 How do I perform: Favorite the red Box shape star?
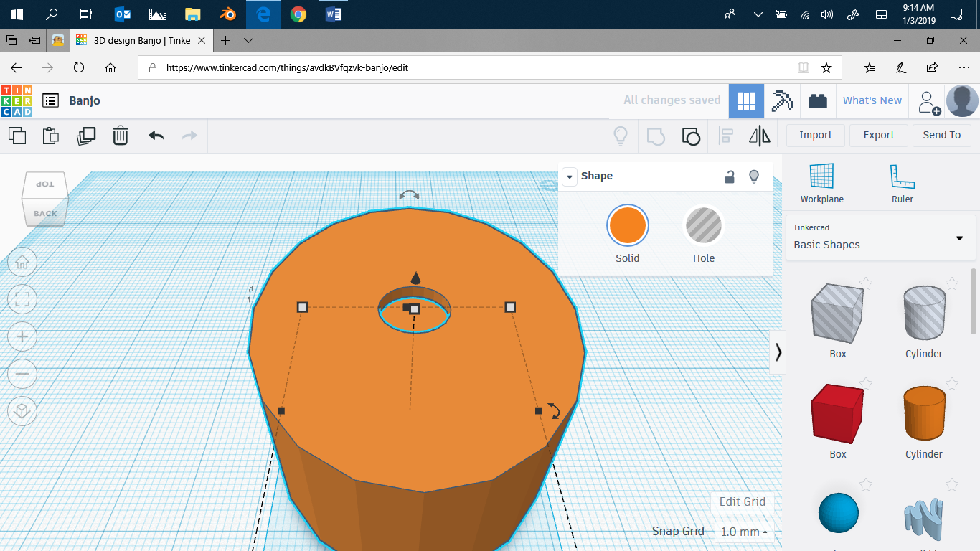point(866,384)
